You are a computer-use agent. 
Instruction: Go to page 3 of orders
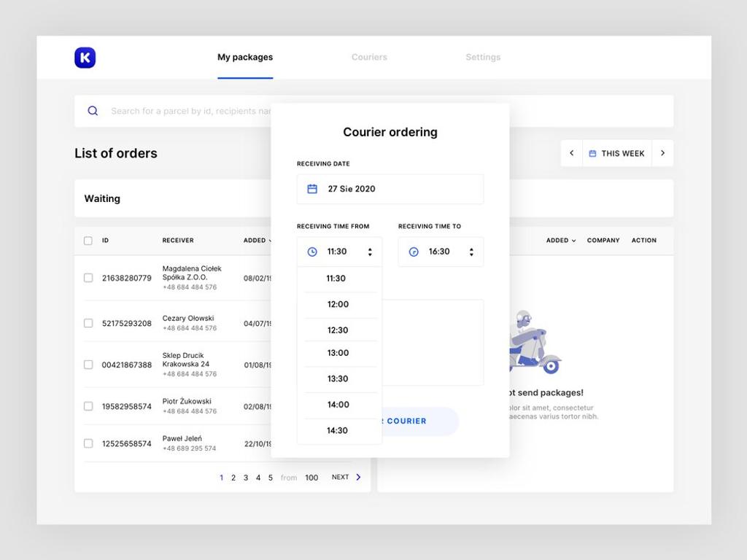(x=246, y=478)
